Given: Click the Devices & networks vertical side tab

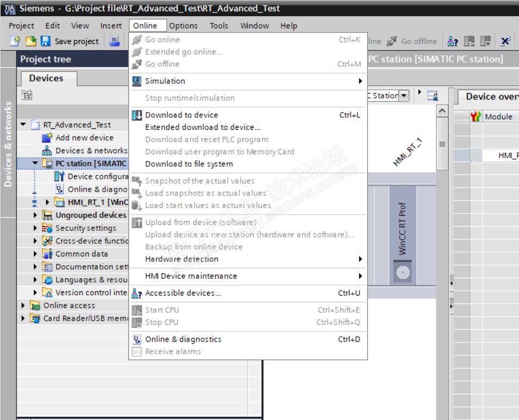Looking at the screenshot, I should pos(8,143).
